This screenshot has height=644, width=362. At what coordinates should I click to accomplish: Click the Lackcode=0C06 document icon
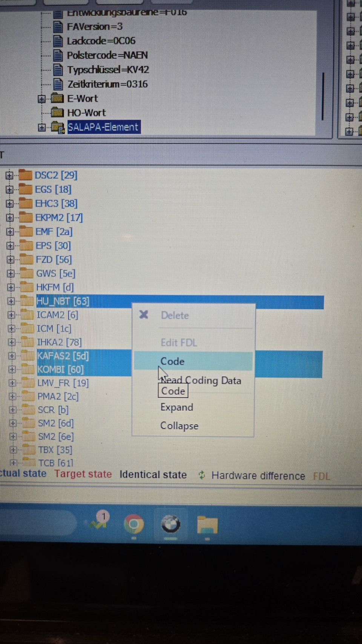pyautogui.click(x=58, y=41)
